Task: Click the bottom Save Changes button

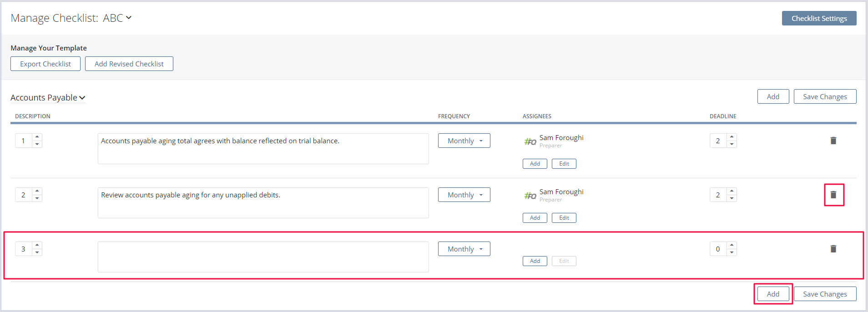Action: click(825, 294)
